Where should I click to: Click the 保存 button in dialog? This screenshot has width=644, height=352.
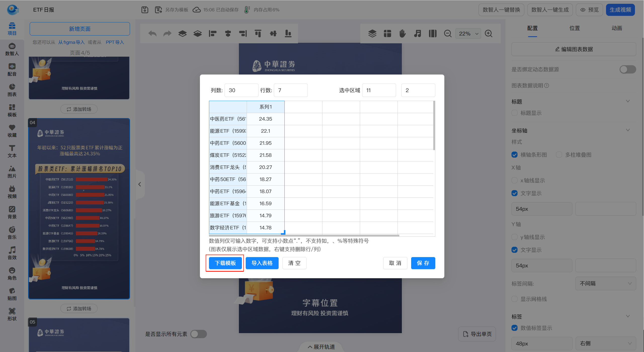[x=423, y=263]
